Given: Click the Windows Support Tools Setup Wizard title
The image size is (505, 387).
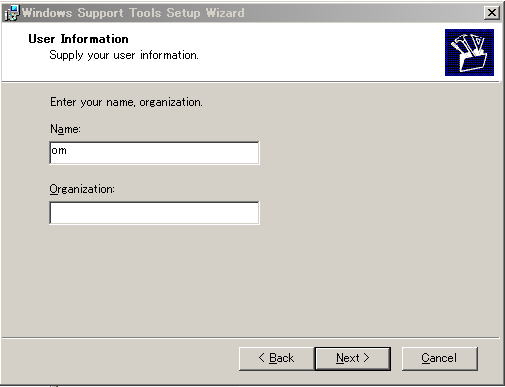Looking at the screenshot, I should (133, 13).
